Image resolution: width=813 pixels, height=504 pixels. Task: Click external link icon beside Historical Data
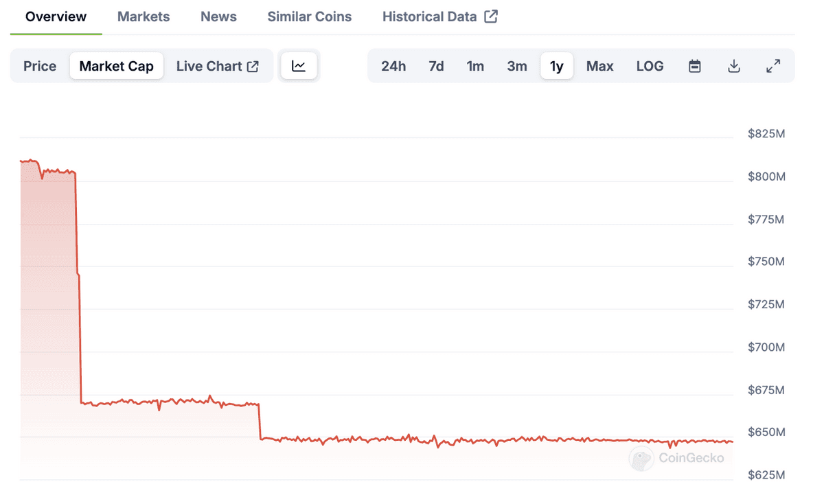tap(491, 16)
